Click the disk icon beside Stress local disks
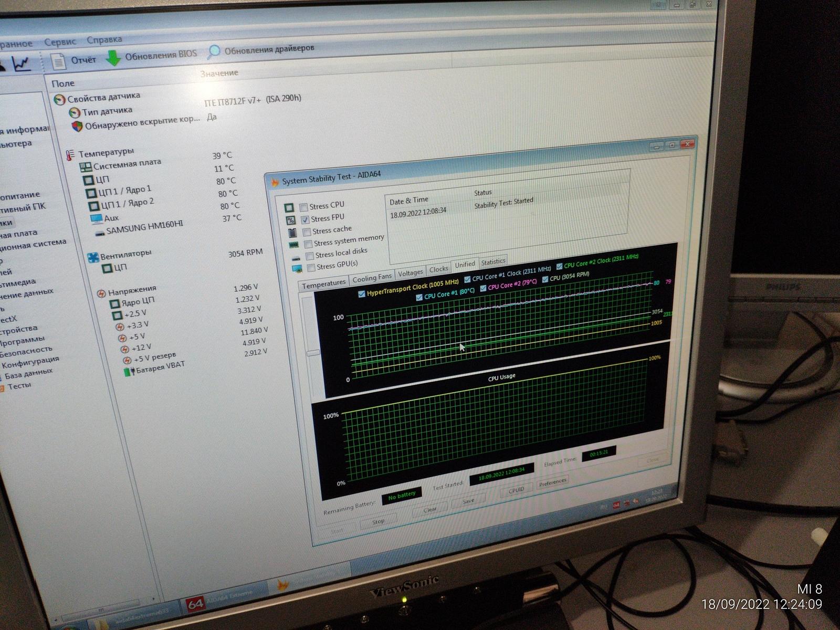This screenshot has width=840, height=630. pos(296,257)
